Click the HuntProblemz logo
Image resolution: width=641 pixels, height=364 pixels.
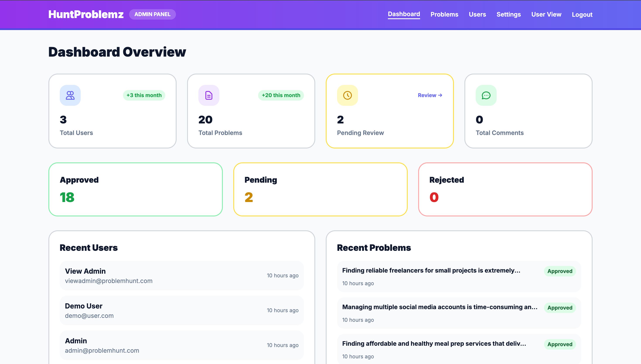point(86,15)
